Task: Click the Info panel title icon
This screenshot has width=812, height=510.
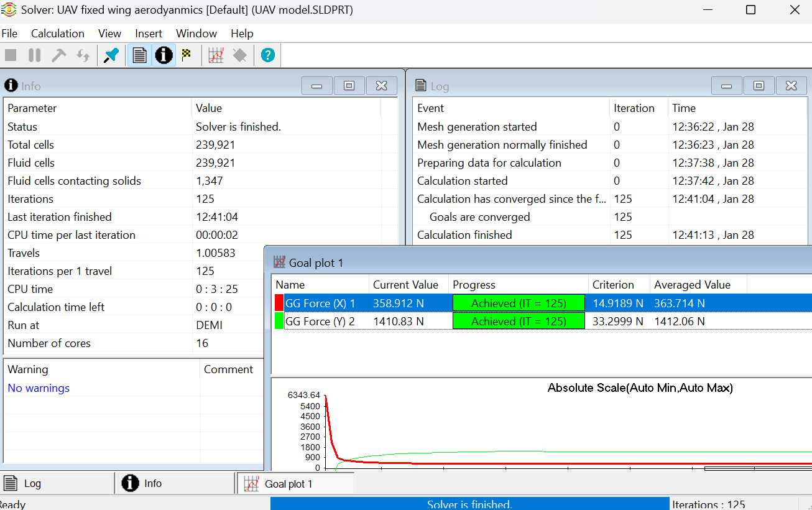Action: pyautogui.click(x=11, y=86)
